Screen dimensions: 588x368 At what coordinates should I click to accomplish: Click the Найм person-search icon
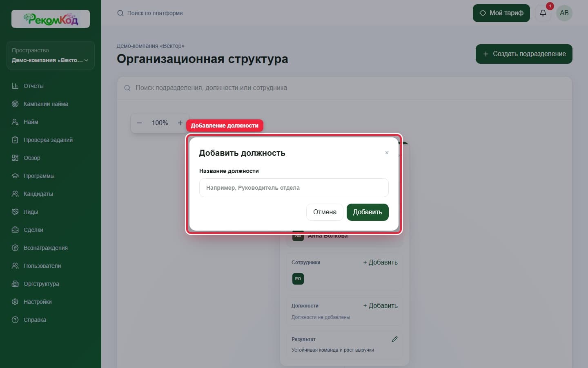click(x=15, y=122)
